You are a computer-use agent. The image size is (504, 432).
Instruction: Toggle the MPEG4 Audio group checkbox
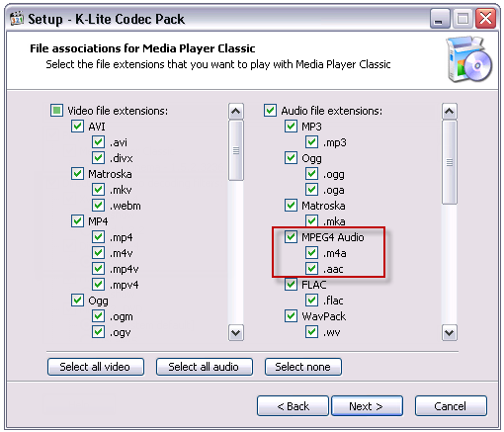coord(291,237)
